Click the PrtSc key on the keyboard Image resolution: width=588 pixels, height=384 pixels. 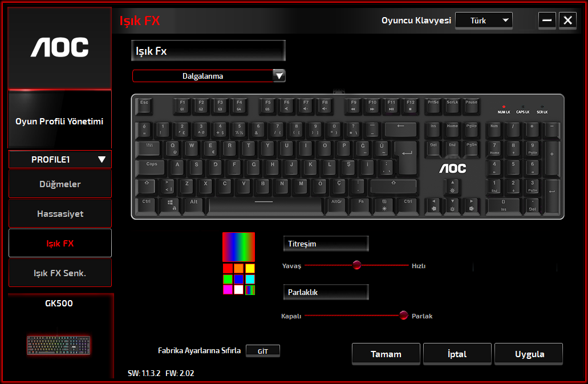click(433, 106)
